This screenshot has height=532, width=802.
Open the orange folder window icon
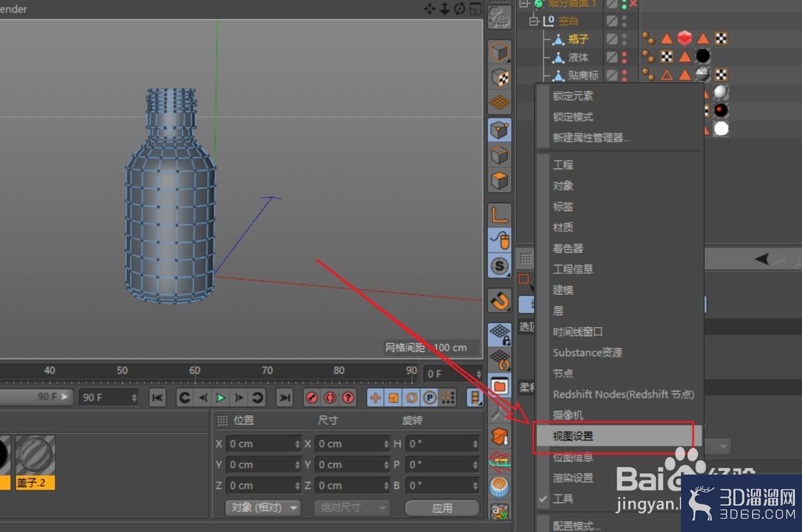[x=500, y=385]
